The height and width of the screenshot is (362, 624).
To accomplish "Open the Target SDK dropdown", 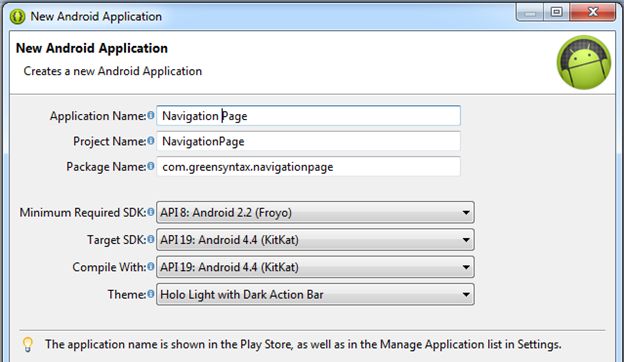I will [x=315, y=239].
